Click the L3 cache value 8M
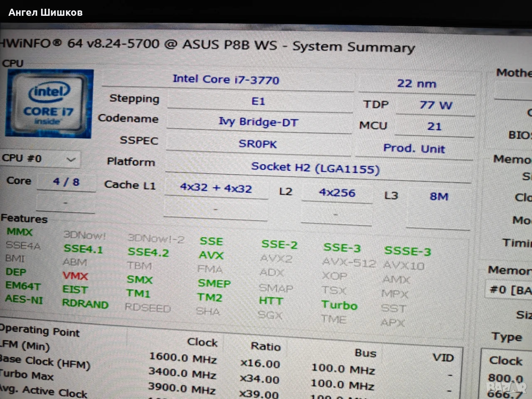The image size is (532, 399). [439, 196]
